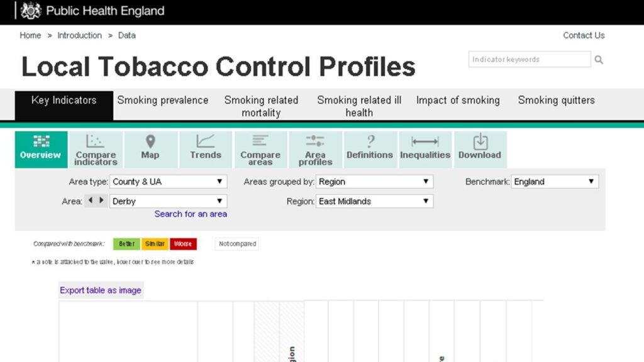Open the Map view icon
This screenshot has width=644, height=362.
[150, 149]
